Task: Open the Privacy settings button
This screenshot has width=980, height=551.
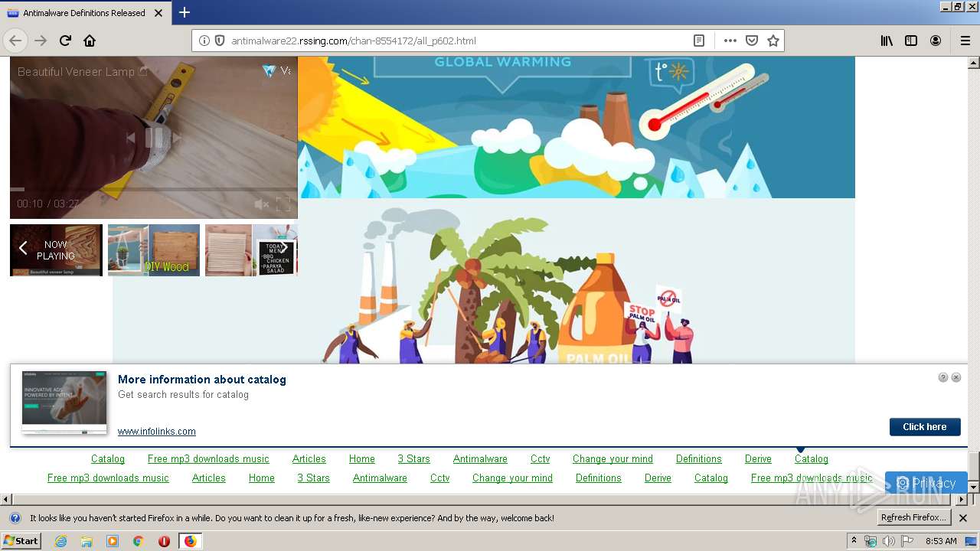Action: (x=926, y=483)
